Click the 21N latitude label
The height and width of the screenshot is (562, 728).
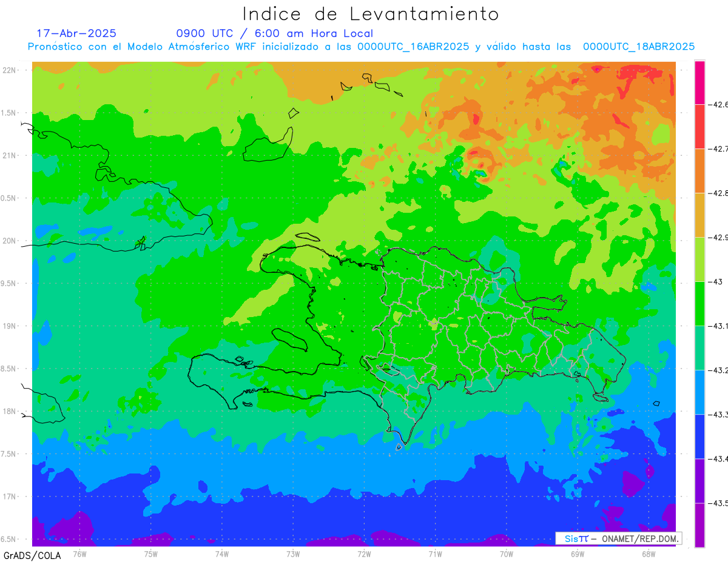coord(10,155)
